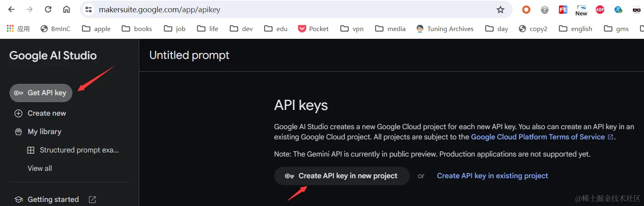644x206 pixels.
Task: Go to the browser home page icon
Action: (x=66, y=9)
